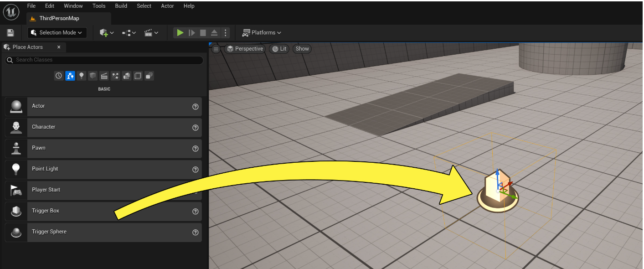Image resolution: width=644 pixels, height=269 pixels.
Task: Click the Trigger Box thumbnail icon
Action: click(16, 211)
